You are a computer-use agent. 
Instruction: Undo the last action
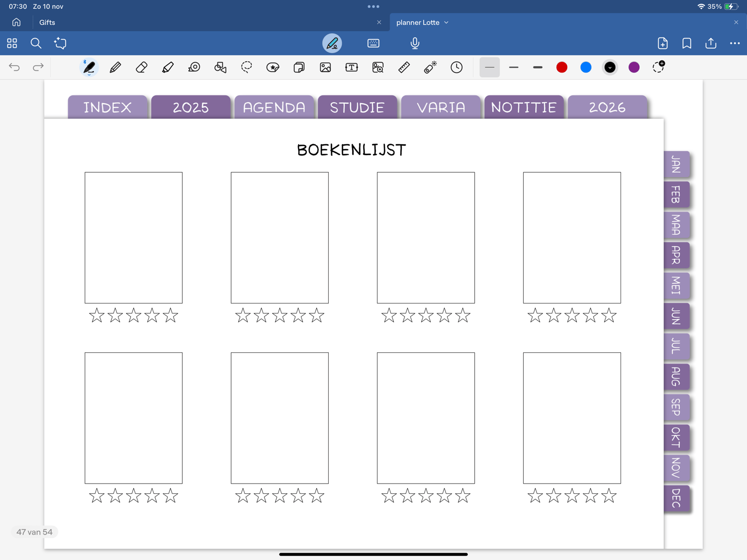click(x=14, y=67)
